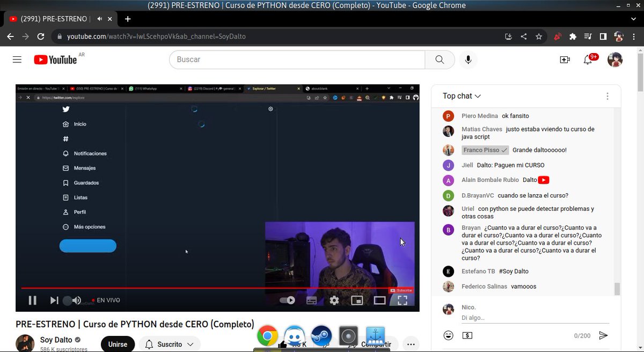
Task: Click the install-app icon in address bar
Action: (x=509, y=36)
